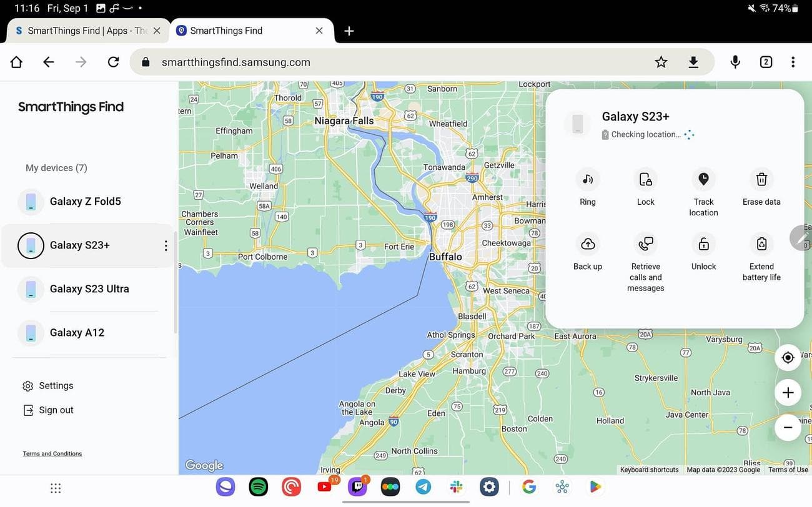Open Retrieve calls and messages
Image resolution: width=812 pixels, height=507 pixels.
(x=645, y=244)
